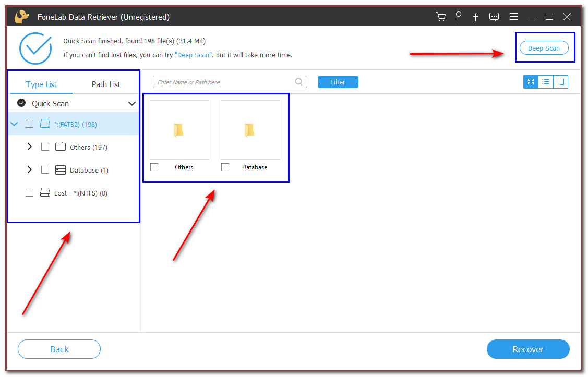Click the FAT32 drive icon
Viewport: 588px width, 377px height.
click(45, 124)
